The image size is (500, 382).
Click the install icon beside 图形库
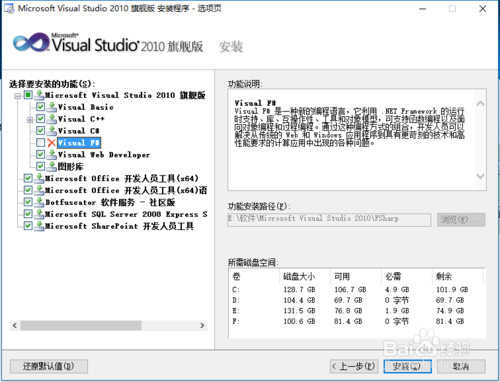pyautogui.click(x=52, y=166)
